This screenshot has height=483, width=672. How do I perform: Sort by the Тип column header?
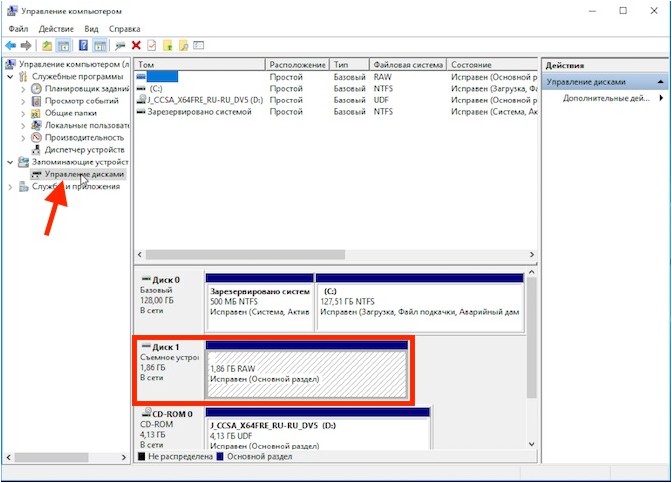coord(349,65)
